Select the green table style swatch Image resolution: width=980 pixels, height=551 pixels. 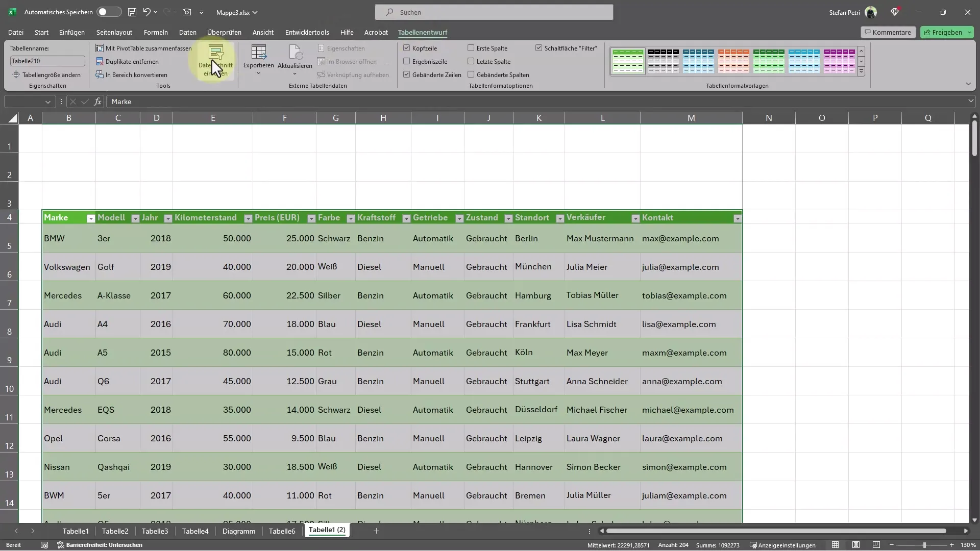769,61
